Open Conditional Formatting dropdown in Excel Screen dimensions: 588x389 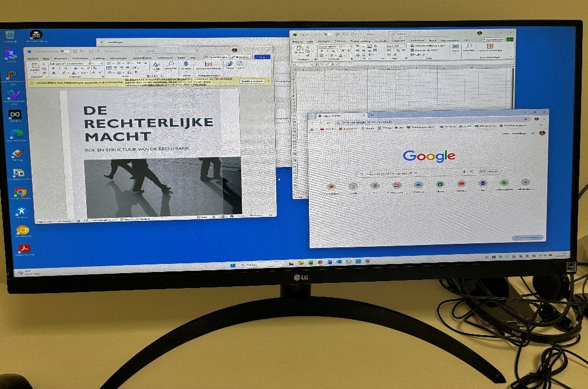[428, 46]
